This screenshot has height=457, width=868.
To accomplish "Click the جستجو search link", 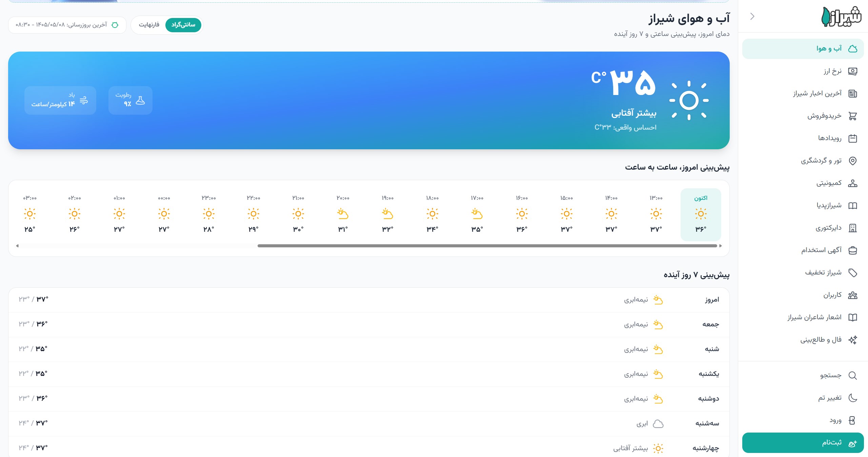I will [x=803, y=376].
